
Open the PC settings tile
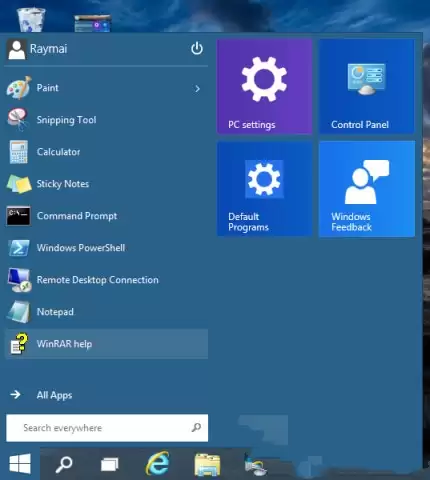tap(265, 86)
